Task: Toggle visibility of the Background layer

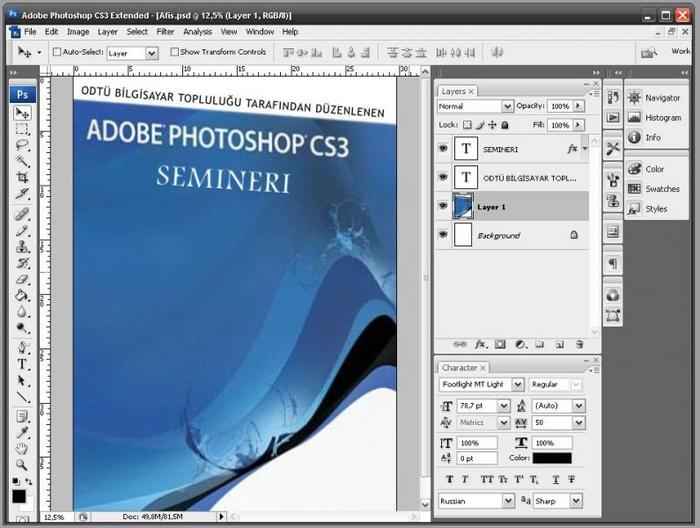Action: [443, 235]
